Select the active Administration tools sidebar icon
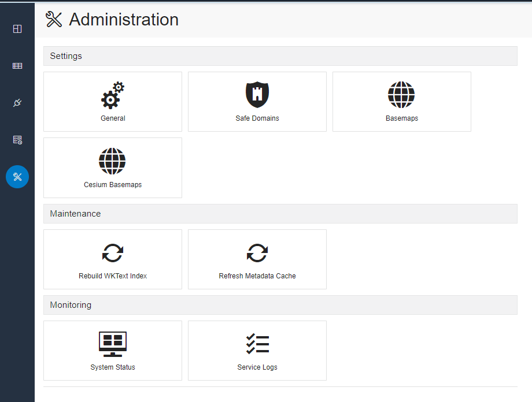Image resolution: width=532 pixels, height=402 pixels. [17, 177]
